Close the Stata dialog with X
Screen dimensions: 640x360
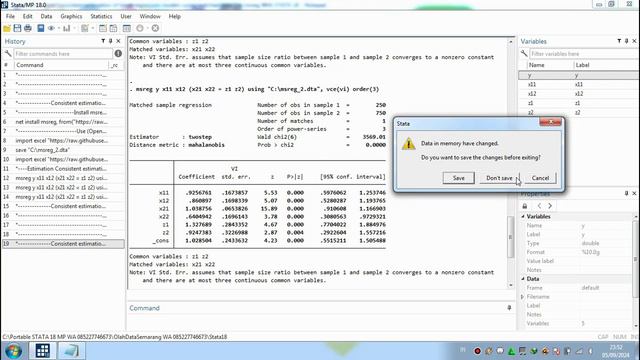click(550, 122)
